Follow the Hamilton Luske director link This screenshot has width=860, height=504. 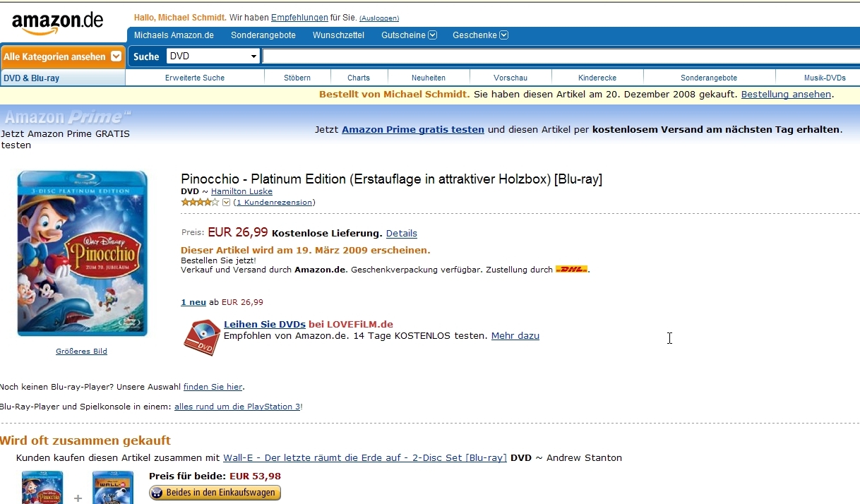pyautogui.click(x=241, y=191)
